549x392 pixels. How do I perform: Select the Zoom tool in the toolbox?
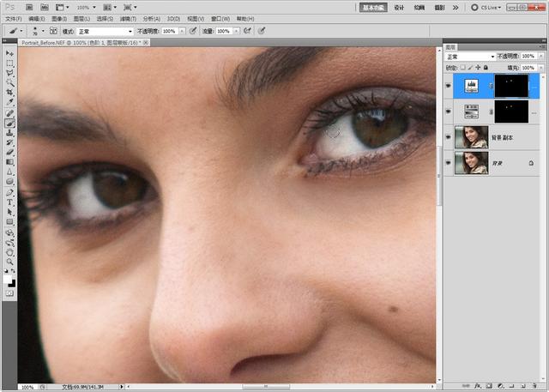[9, 262]
